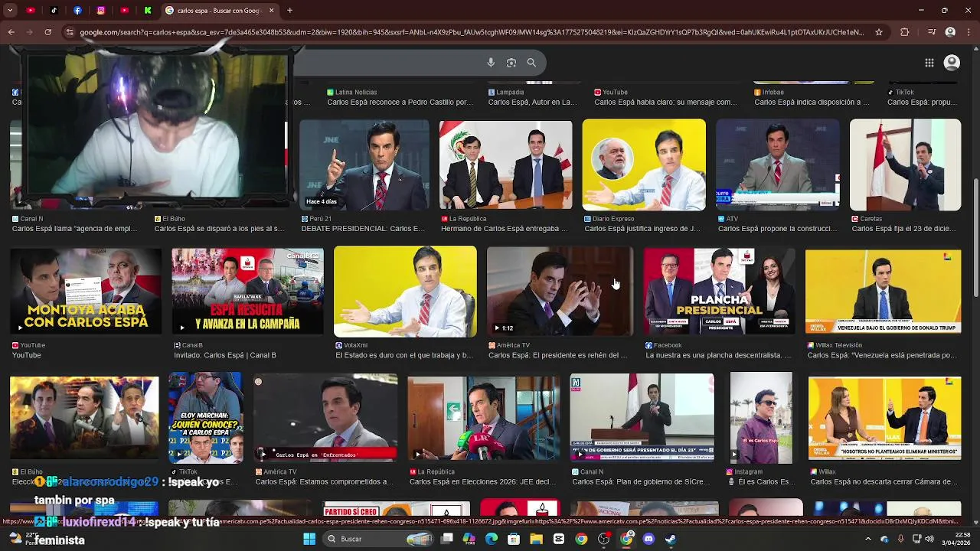Screen dimensions: 980x551
Task: Switch to the first YouTube pinned tab
Action: pyautogui.click(x=31, y=11)
